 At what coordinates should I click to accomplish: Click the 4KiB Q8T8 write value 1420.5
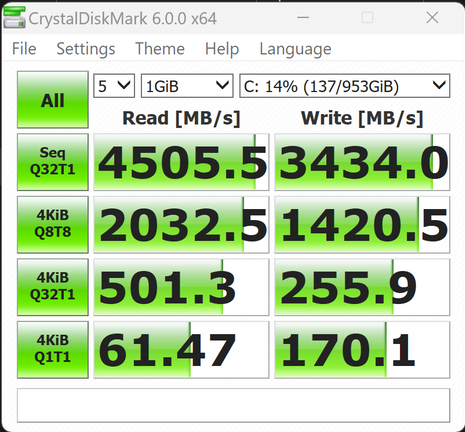[362, 224]
